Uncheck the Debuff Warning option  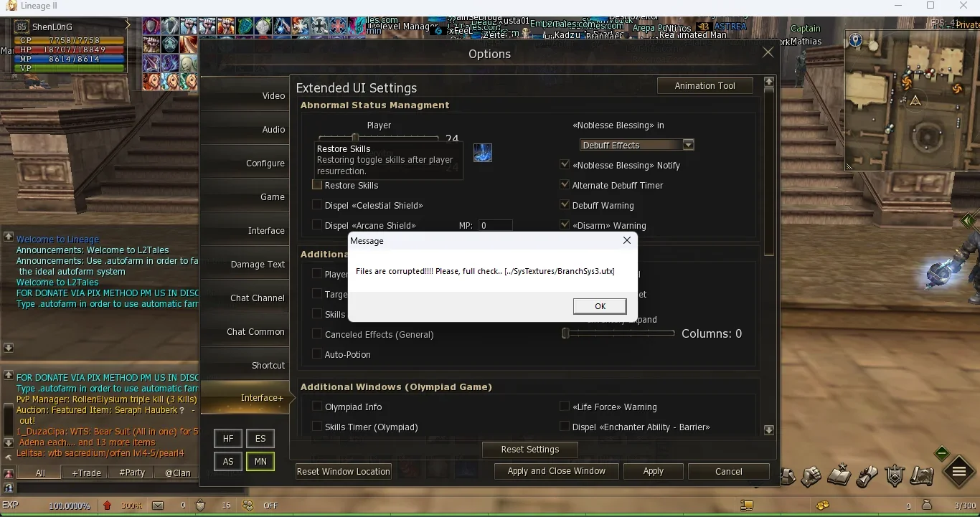click(x=565, y=205)
